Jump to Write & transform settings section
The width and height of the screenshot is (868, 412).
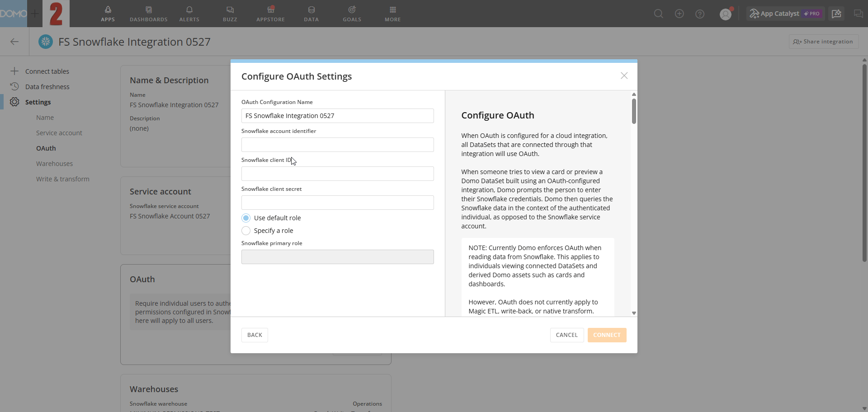point(63,179)
